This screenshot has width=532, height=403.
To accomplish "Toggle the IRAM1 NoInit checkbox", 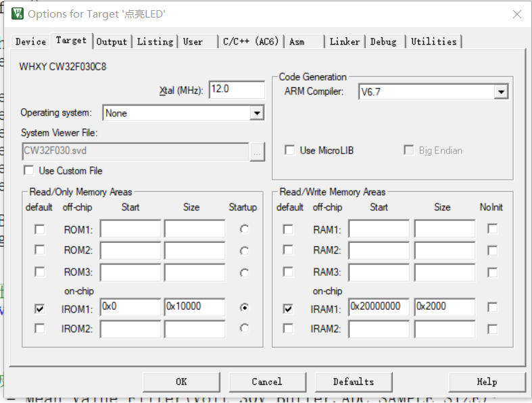I will (x=492, y=307).
